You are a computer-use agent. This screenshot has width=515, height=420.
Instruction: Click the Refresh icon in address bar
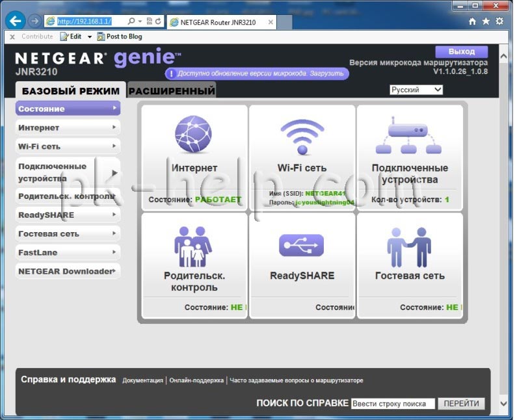(158, 21)
